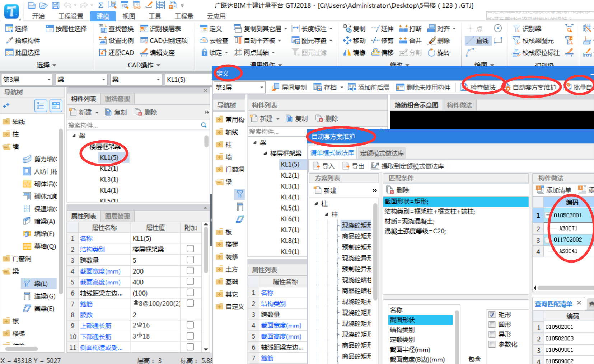This screenshot has height=364, width=594.
Task: Open 云检查 cloud check tool
Action: (x=214, y=41)
